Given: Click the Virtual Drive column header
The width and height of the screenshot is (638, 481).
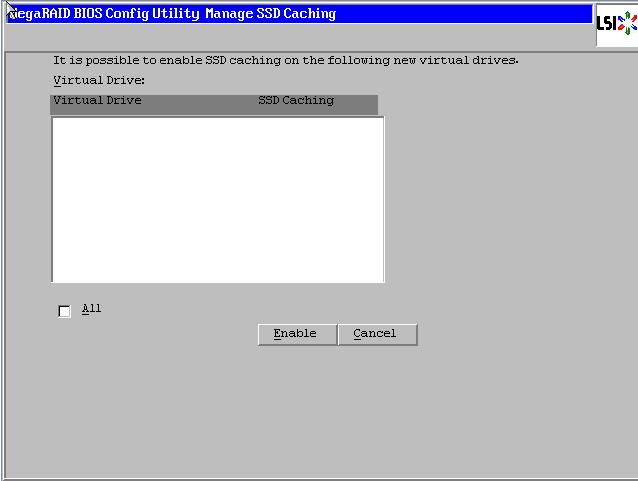Looking at the screenshot, I should tap(98, 100).
